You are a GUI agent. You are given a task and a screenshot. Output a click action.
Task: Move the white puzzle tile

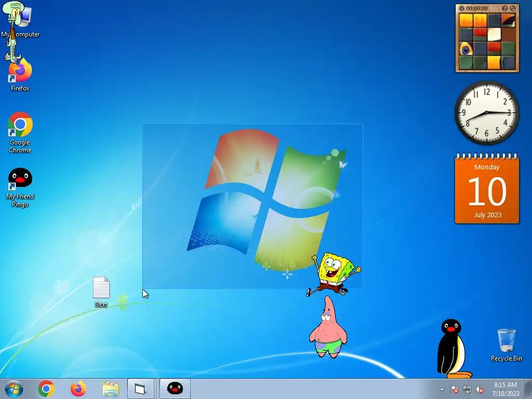tap(494, 34)
